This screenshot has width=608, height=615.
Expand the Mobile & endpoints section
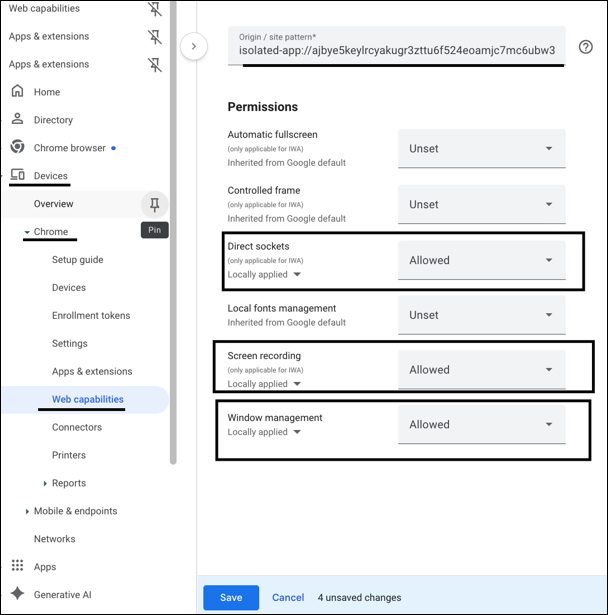(x=26, y=511)
